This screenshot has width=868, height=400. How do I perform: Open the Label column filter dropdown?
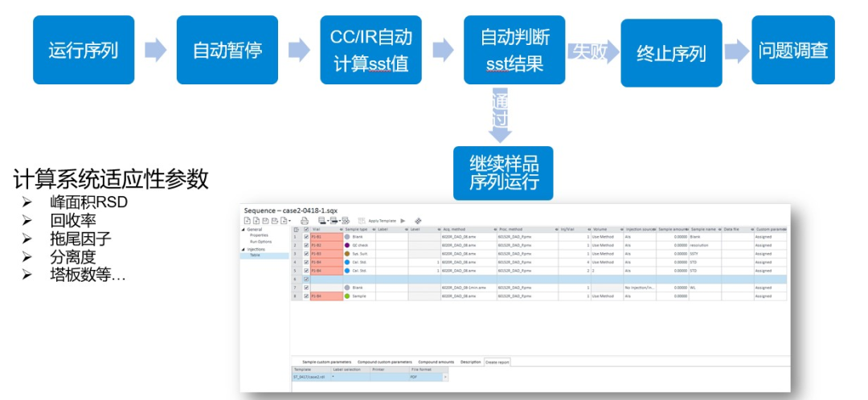pos(407,230)
